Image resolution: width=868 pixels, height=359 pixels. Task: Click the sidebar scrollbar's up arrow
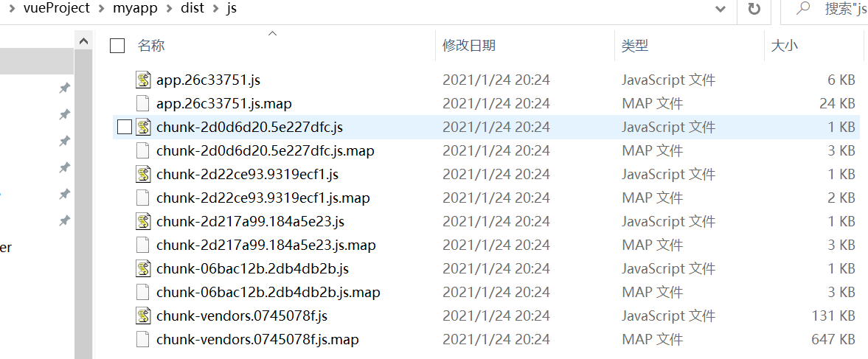83,41
